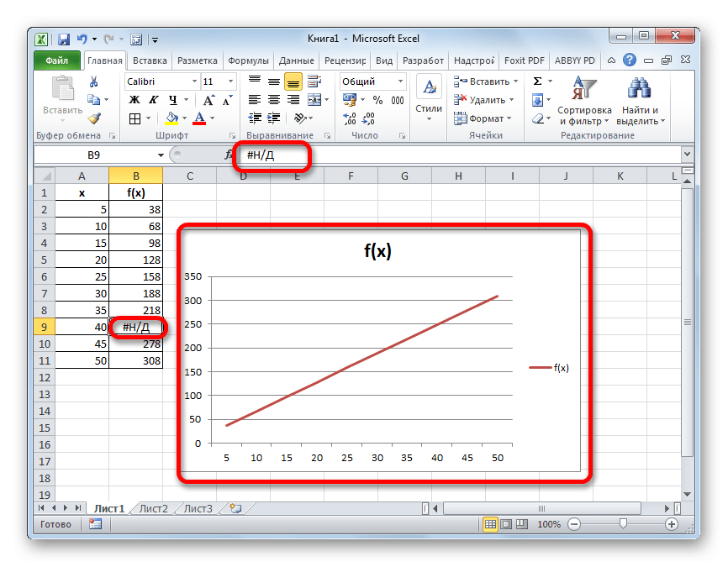Click the Borders icon
The height and width of the screenshot is (567, 728).
tap(135, 118)
